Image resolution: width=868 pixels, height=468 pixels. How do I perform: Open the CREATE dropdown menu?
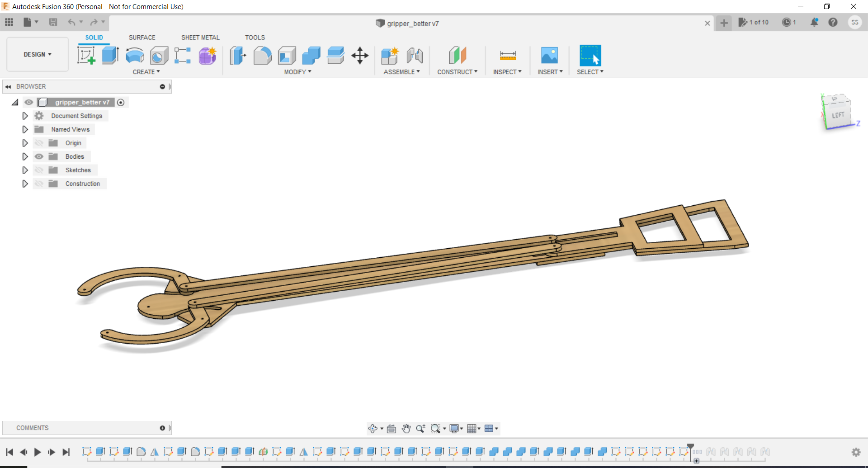coord(146,72)
